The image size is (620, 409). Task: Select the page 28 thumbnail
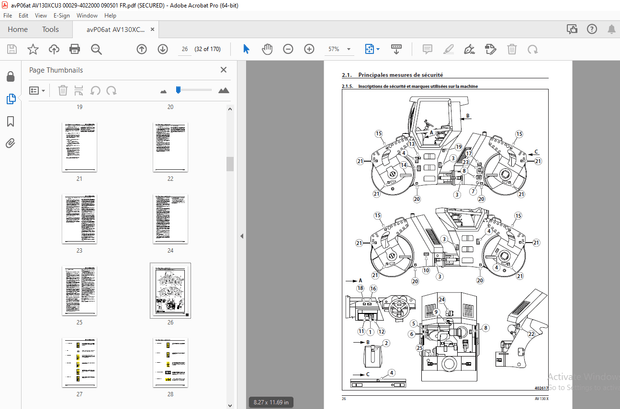[170, 363]
